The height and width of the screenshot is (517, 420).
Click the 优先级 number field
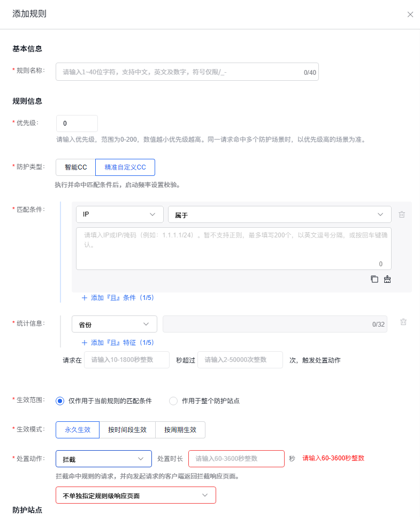(77, 124)
